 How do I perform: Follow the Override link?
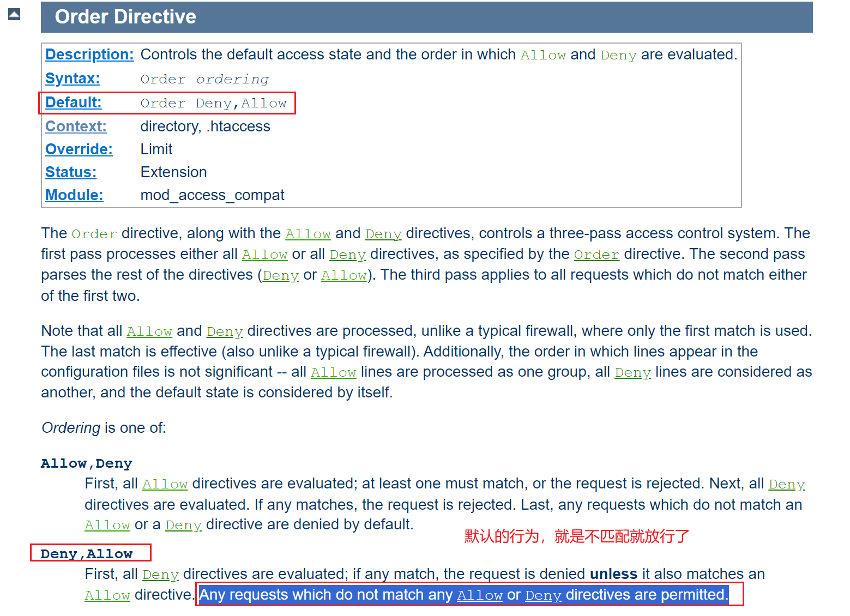pos(79,149)
